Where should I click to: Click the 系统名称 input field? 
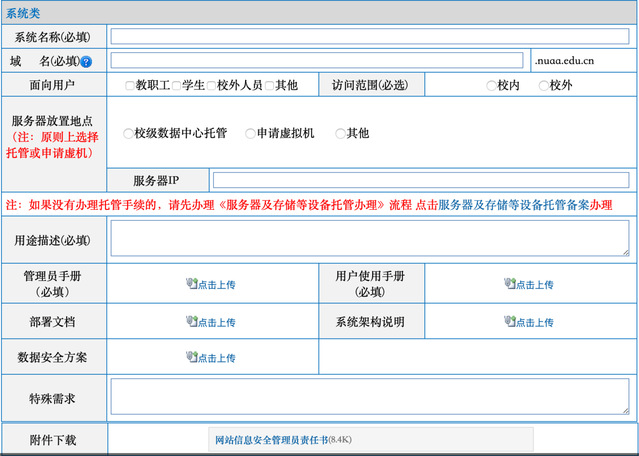pyautogui.click(x=369, y=36)
